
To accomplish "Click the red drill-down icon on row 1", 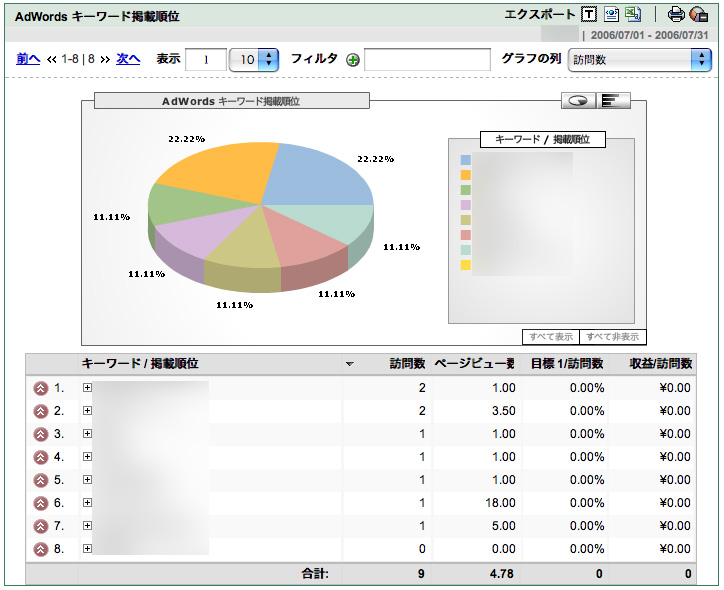I will [x=41, y=388].
